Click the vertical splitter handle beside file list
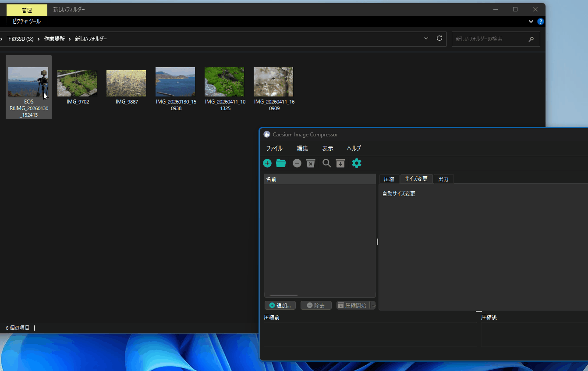This screenshot has width=588, height=371. [x=377, y=242]
